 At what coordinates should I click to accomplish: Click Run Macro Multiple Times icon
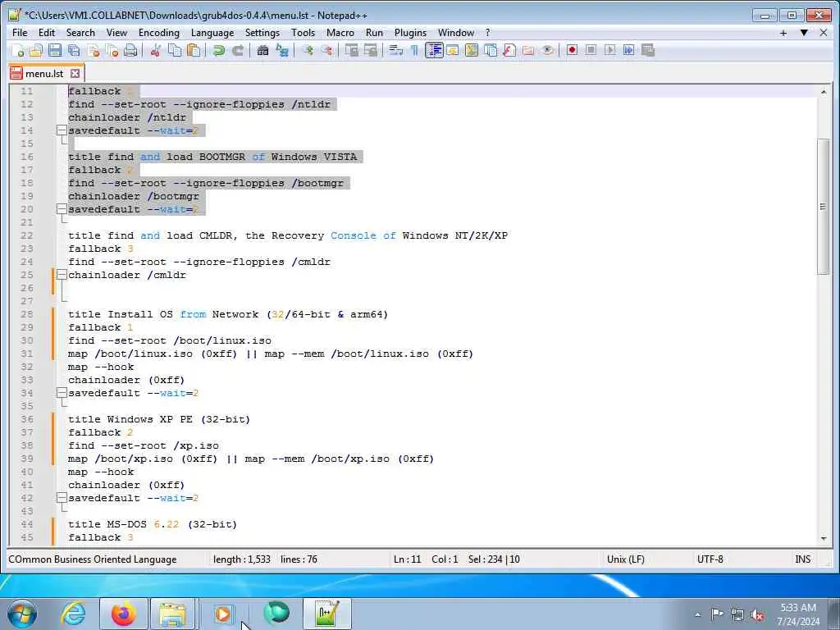[x=628, y=50]
